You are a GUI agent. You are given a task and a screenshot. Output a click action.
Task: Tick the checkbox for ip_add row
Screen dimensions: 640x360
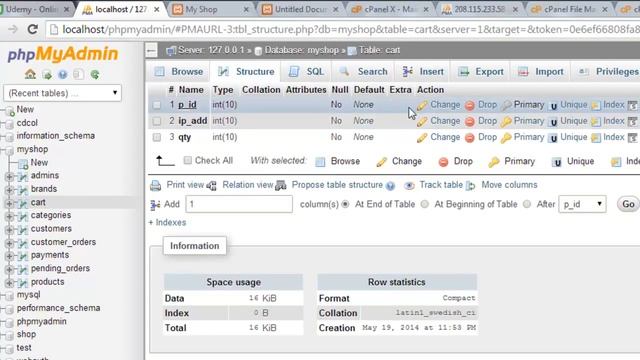157,121
